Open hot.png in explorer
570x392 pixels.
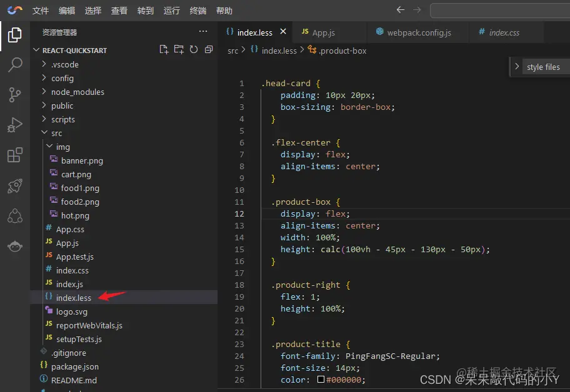pyautogui.click(x=75, y=215)
